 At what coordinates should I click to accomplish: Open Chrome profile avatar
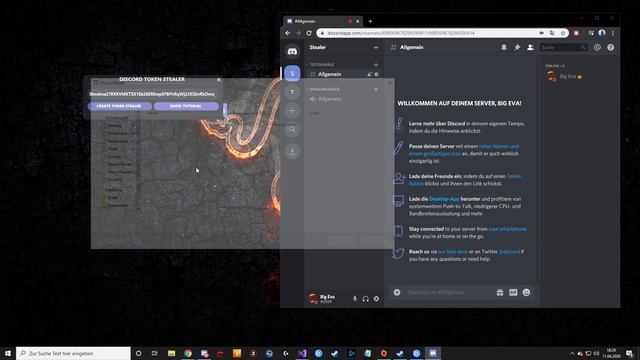click(x=602, y=33)
